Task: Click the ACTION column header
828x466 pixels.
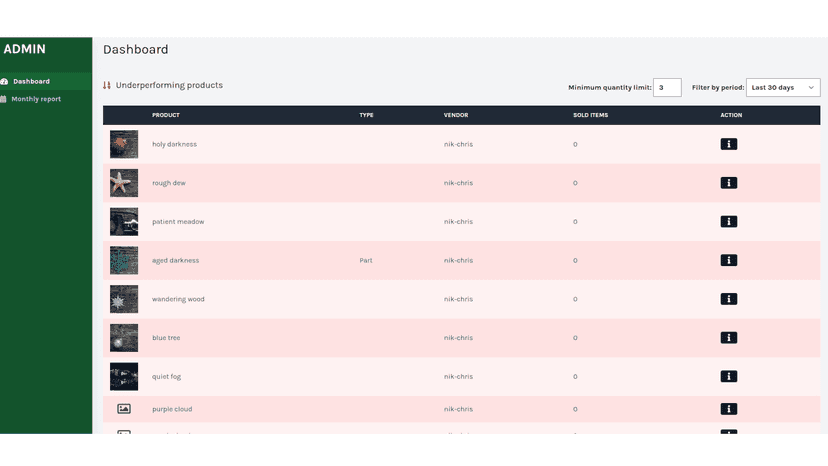Action: tap(731, 115)
